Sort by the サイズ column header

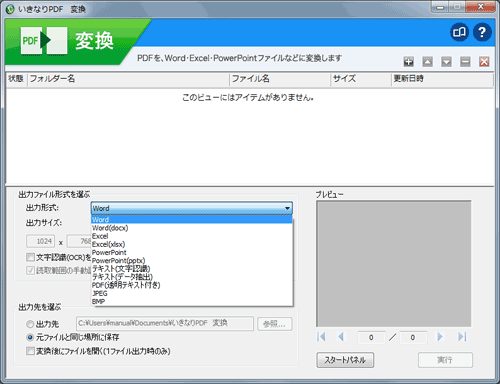[x=361, y=79]
